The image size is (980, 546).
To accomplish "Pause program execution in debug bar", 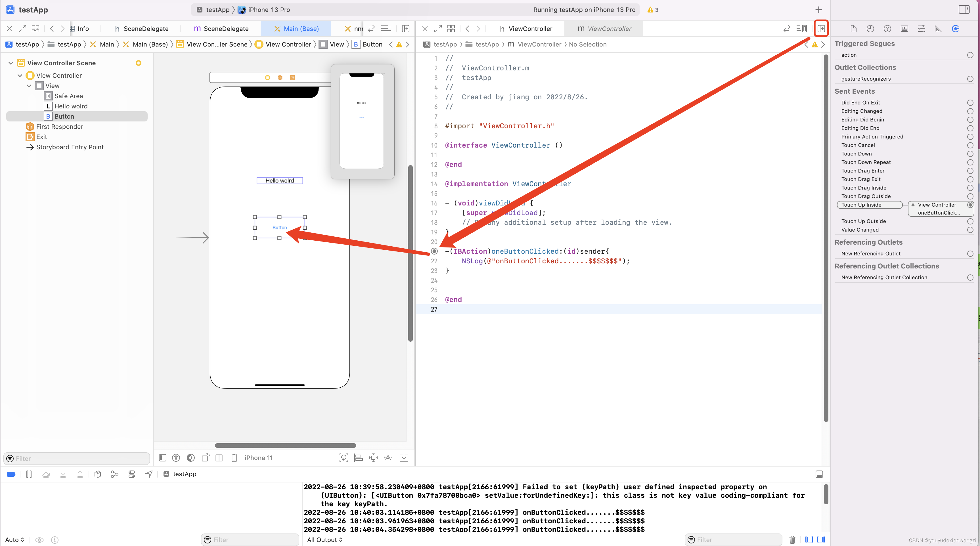I will (29, 474).
